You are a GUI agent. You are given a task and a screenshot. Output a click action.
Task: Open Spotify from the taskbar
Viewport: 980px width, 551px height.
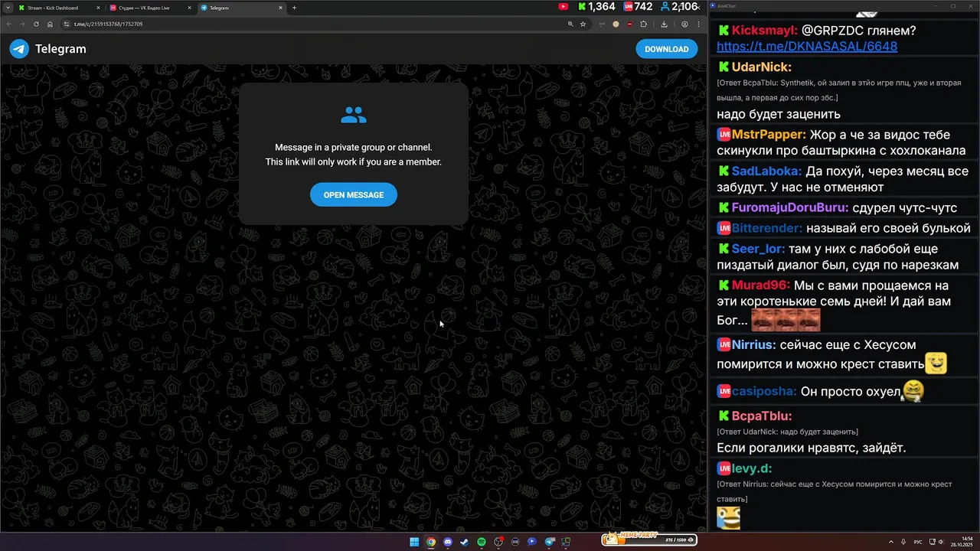482,542
